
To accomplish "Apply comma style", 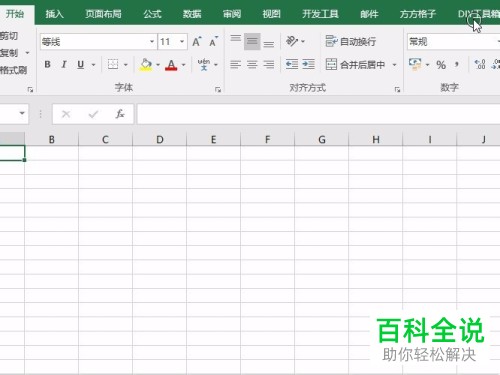I will [x=457, y=64].
